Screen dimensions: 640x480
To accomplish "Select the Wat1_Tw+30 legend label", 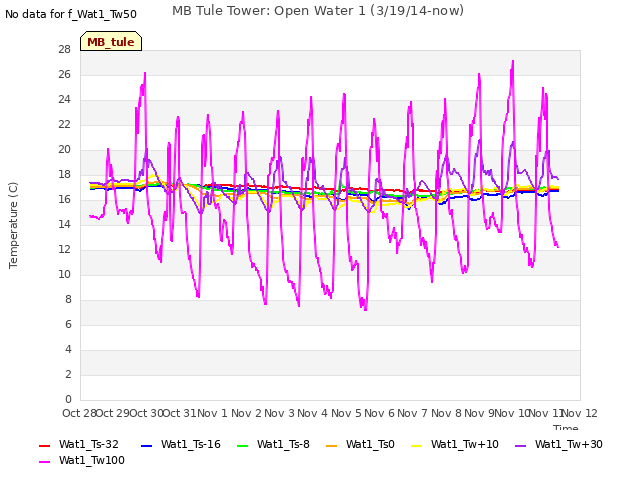I will point(569,444).
